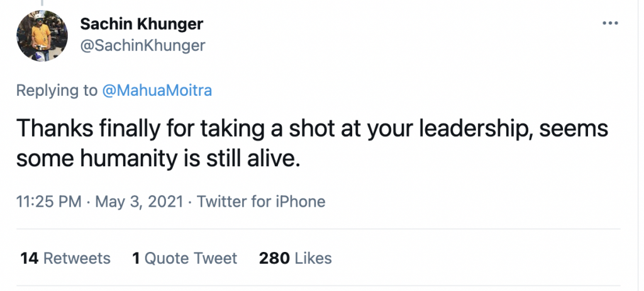This screenshot has height=291, width=644.
Task: Open the tweet's three-dot more options menu
Action: [x=610, y=23]
